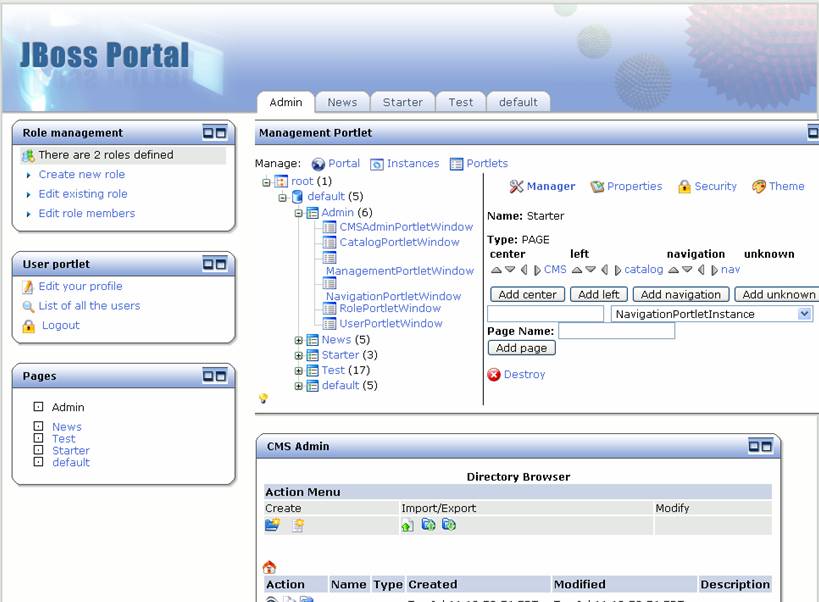Select CatalogPortletWindow in the tree
Screen dimensions: 819x602
[400, 242]
